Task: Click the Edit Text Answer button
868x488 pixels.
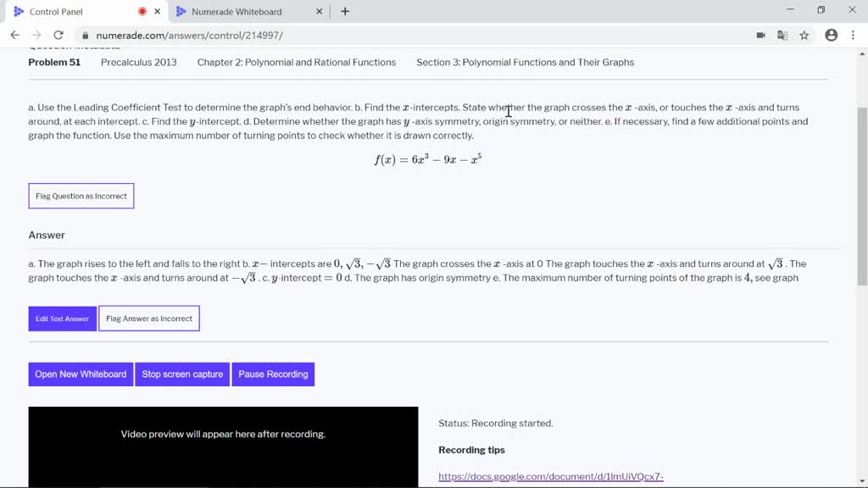Action: coord(61,319)
